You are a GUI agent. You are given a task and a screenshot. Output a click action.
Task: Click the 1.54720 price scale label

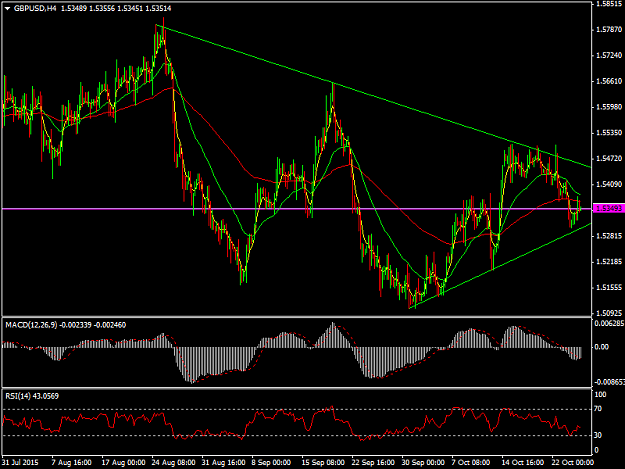(x=609, y=159)
